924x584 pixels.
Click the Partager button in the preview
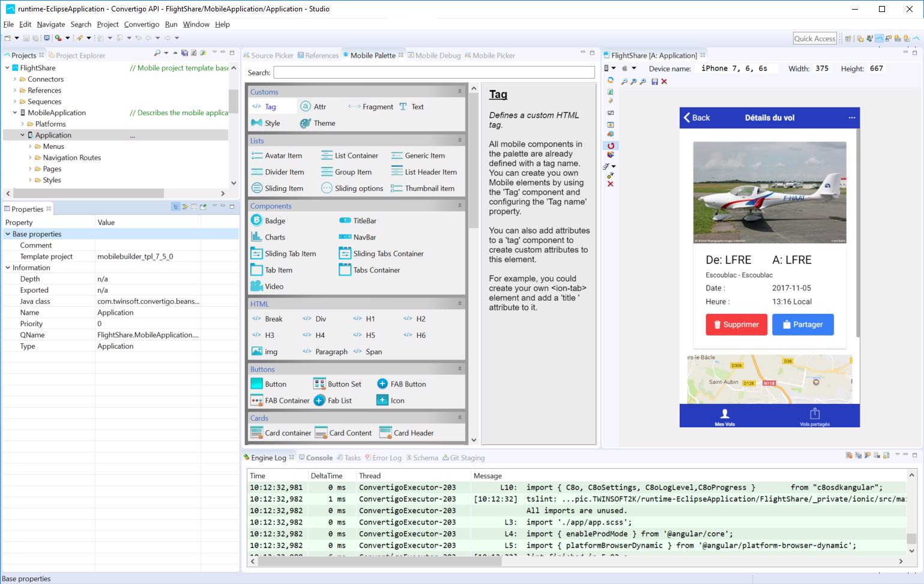tap(803, 324)
